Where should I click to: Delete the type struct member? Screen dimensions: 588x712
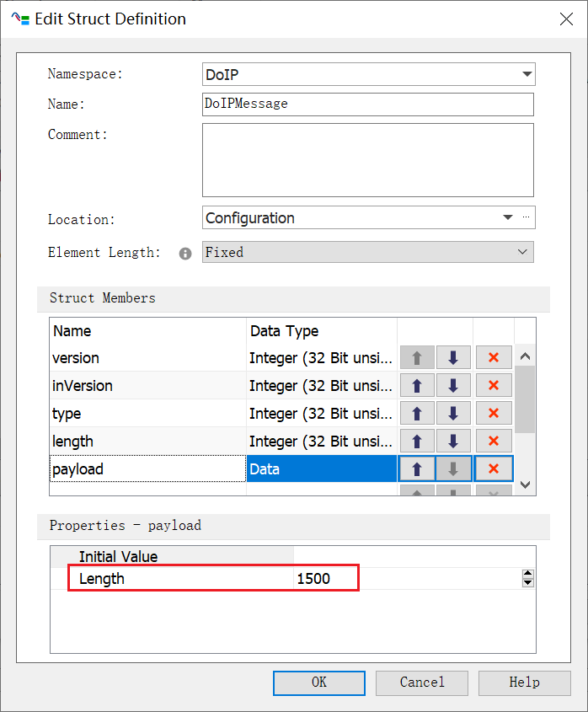[494, 414]
